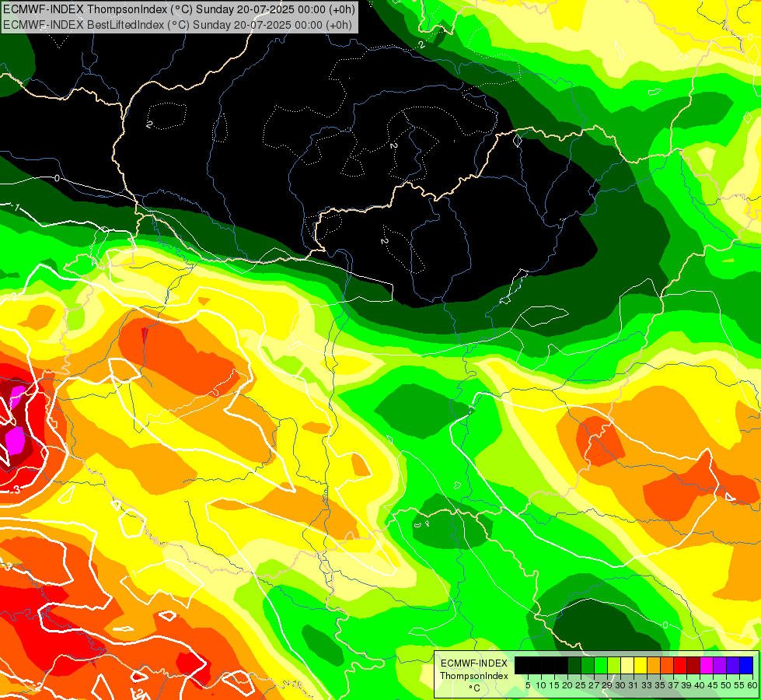
Task: Click the legend tick value 39
Action: tap(686, 685)
